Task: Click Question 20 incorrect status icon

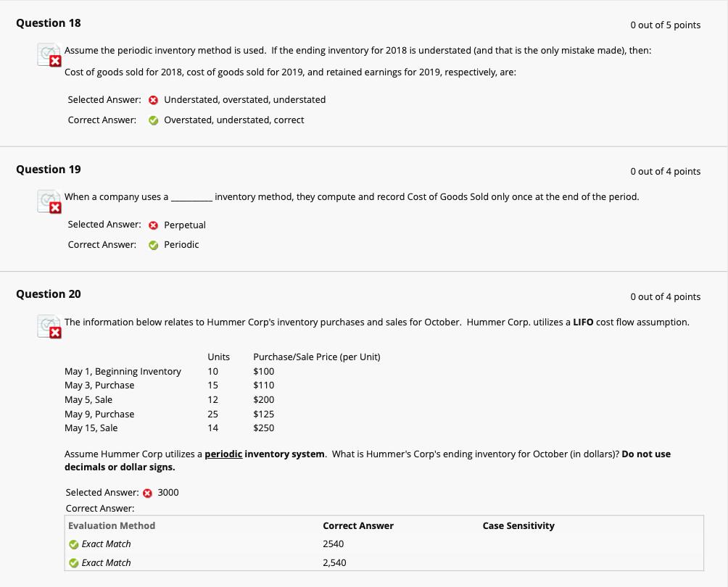Action: 49,327
